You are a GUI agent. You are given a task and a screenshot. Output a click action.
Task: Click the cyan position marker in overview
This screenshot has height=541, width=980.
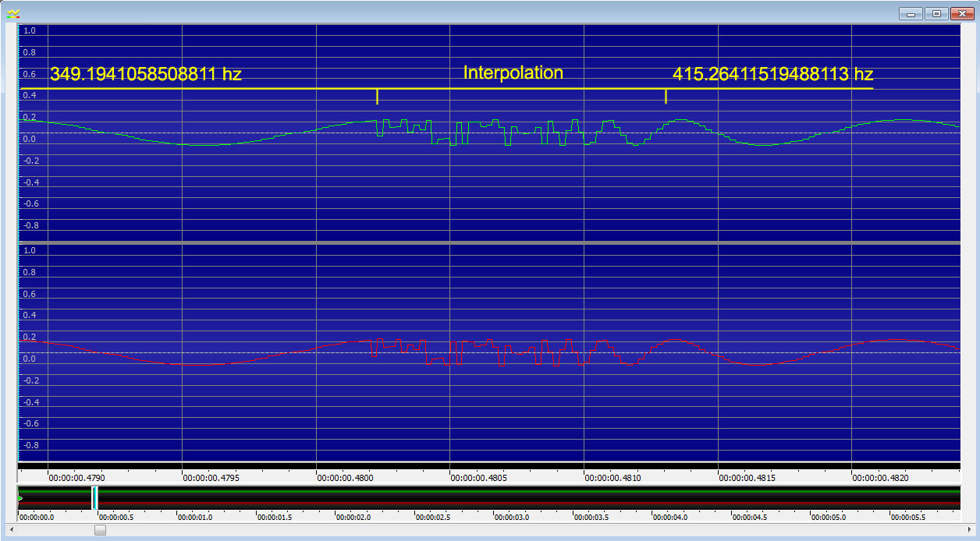coord(94,497)
